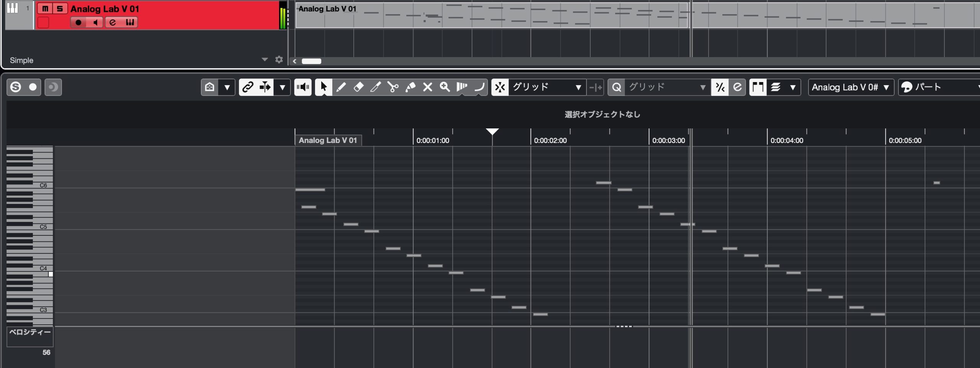
Task: Toggle Iterative Quantize slash icon
Action: (720, 87)
